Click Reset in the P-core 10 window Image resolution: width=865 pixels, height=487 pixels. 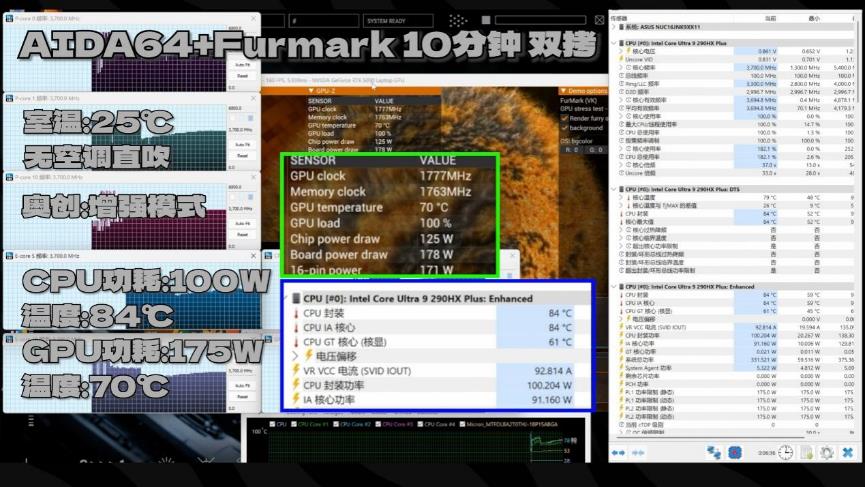243,234
